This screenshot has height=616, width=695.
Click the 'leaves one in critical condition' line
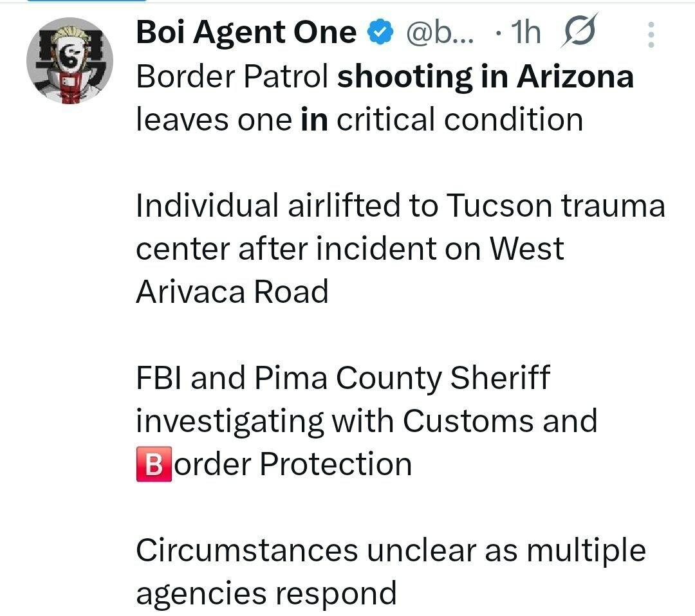(x=359, y=120)
